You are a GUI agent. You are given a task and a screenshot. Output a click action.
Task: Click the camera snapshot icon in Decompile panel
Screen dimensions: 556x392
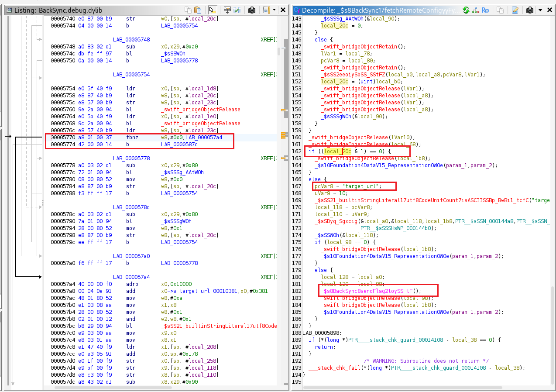530,10
